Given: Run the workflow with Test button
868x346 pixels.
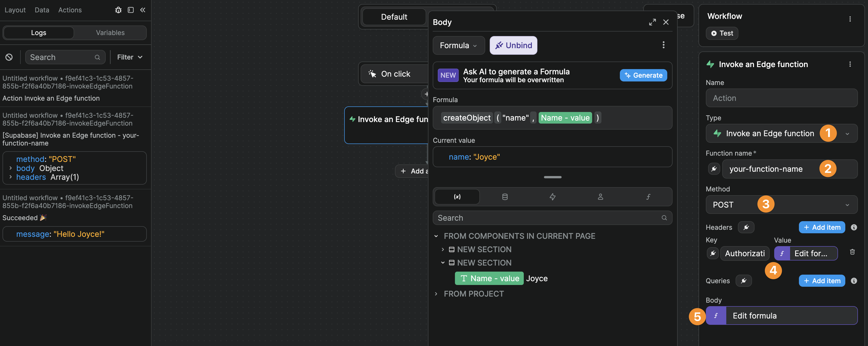Looking at the screenshot, I should pos(722,33).
